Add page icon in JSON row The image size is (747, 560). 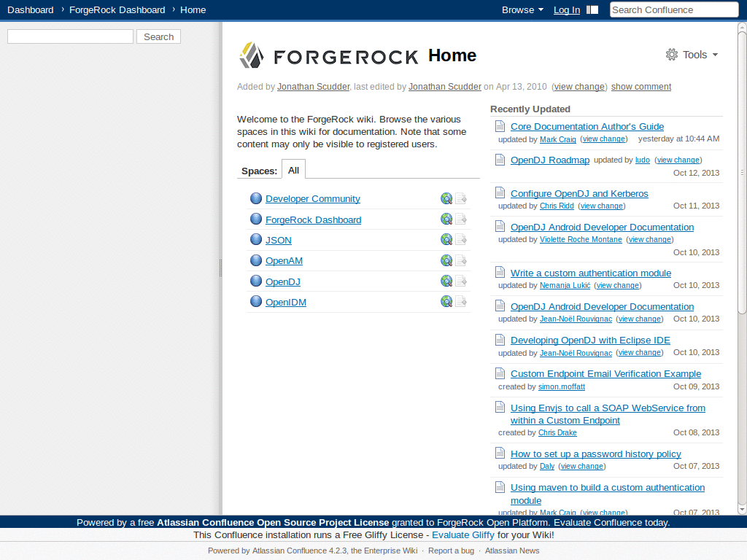461,239
